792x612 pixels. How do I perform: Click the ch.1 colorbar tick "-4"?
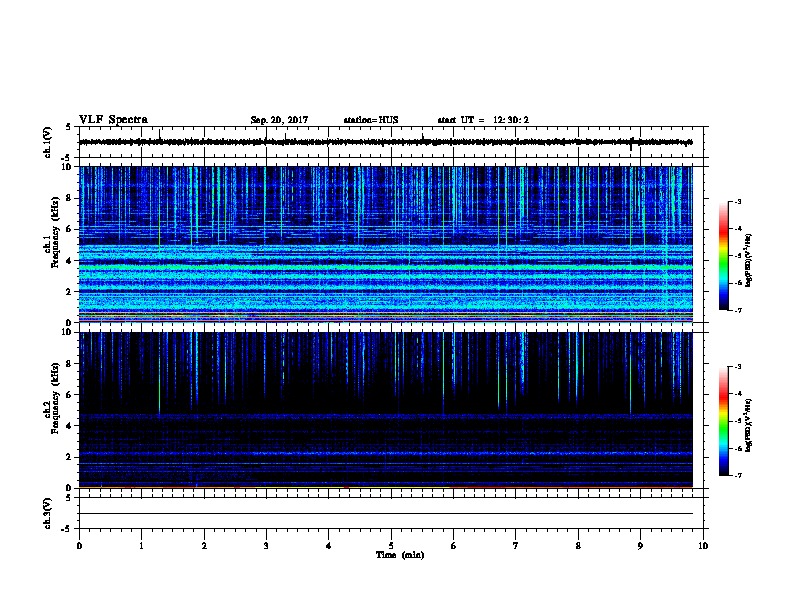[x=738, y=229]
